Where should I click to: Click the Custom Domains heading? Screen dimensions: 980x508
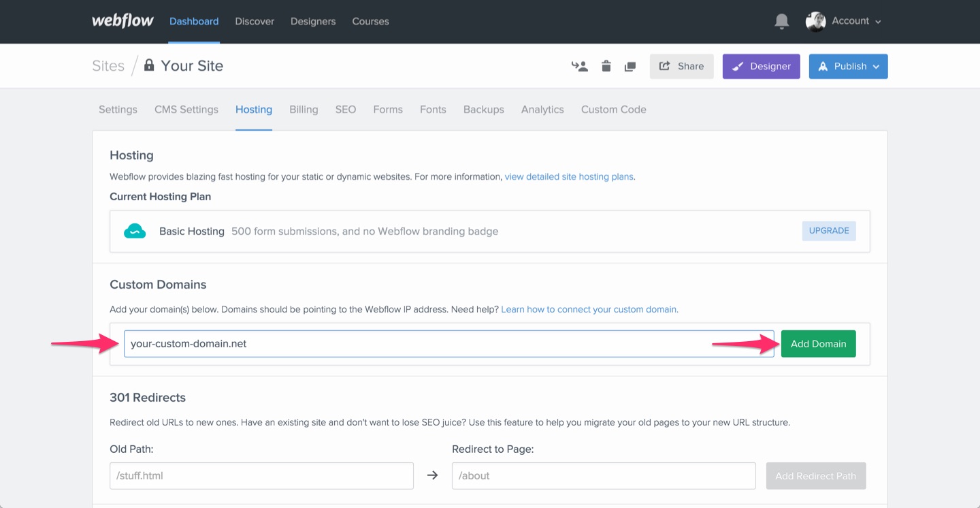click(158, 285)
